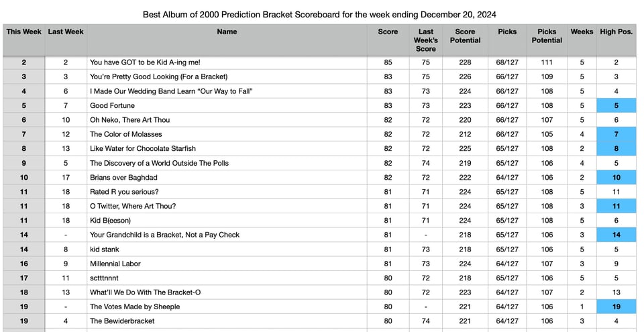644x332 pixels.
Task: Click the "Good Fortune" bracket name
Action: point(112,105)
